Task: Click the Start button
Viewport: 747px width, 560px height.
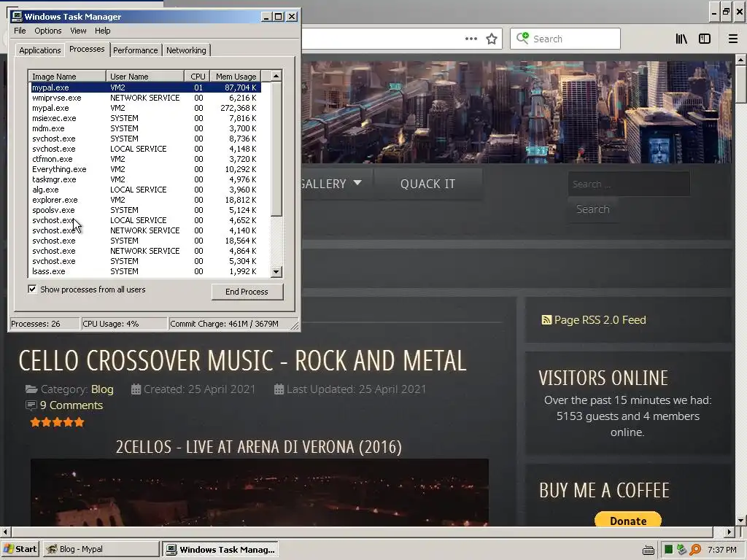Action: point(20,549)
